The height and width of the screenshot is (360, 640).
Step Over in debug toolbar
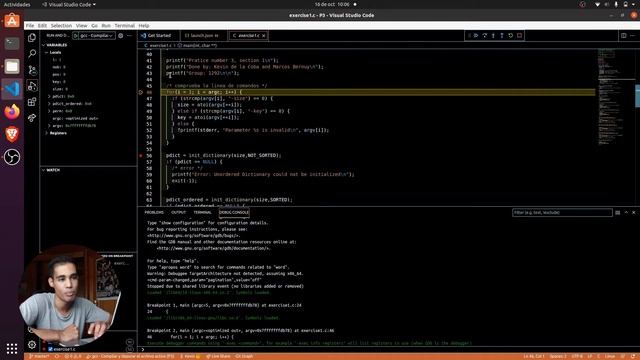point(484,36)
